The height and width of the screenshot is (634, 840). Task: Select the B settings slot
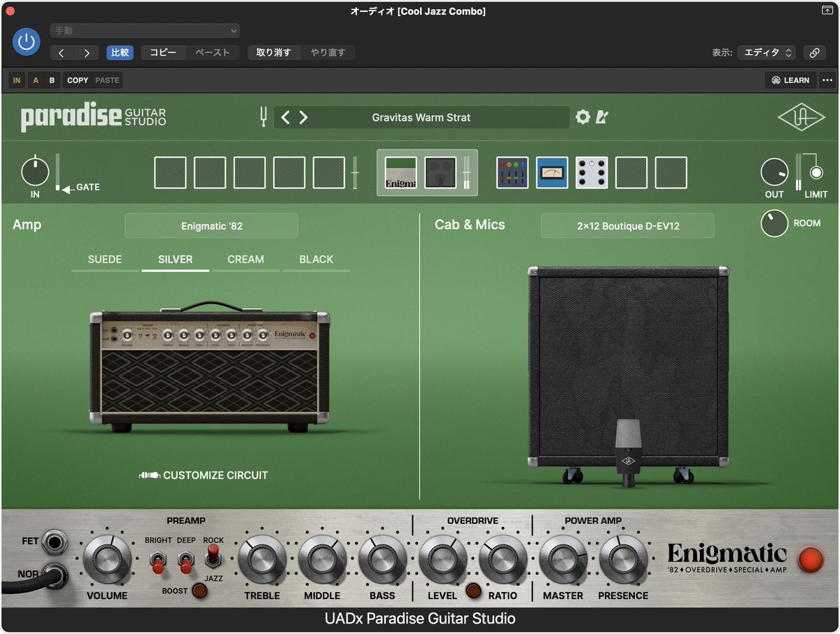(x=52, y=81)
